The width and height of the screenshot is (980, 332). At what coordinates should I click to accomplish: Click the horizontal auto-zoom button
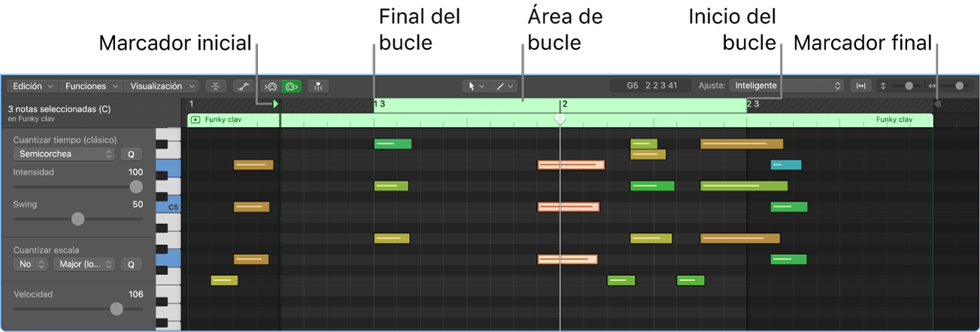pyautogui.click(x=861, y=86)
